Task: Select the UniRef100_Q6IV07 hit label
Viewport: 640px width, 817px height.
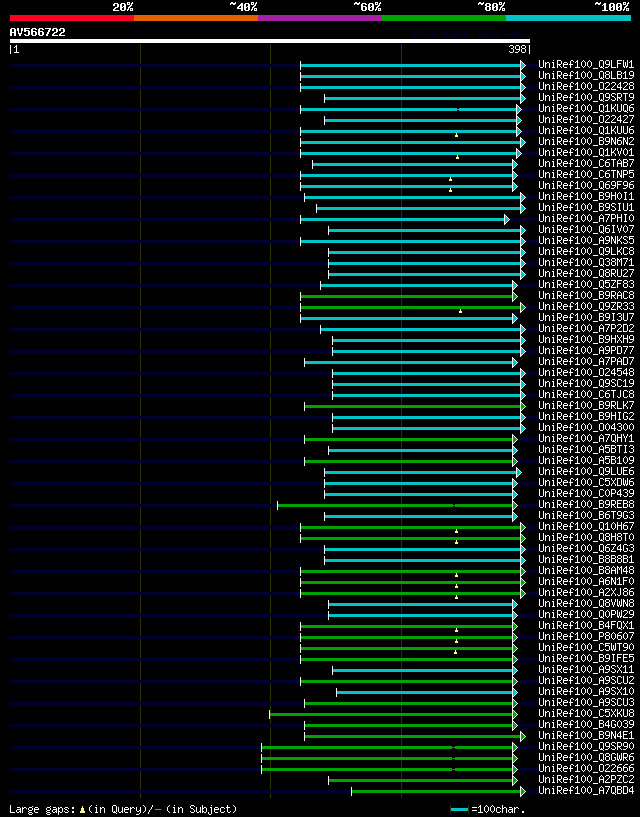Action: pyautogui.click(x=586, y=230)
